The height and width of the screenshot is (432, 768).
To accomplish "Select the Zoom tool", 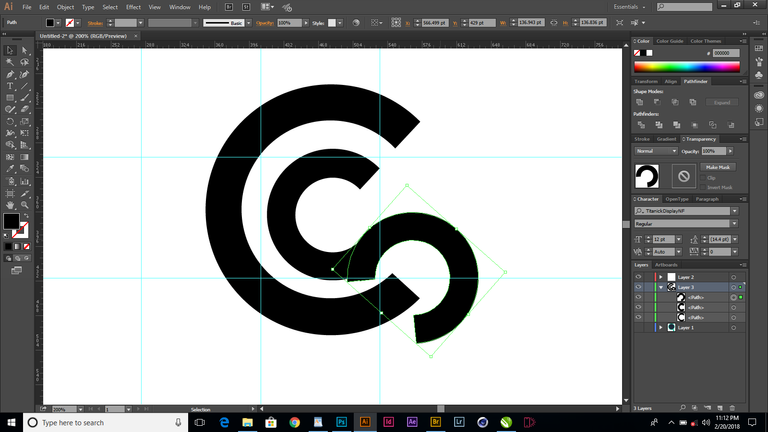I will tap(24, 205).
